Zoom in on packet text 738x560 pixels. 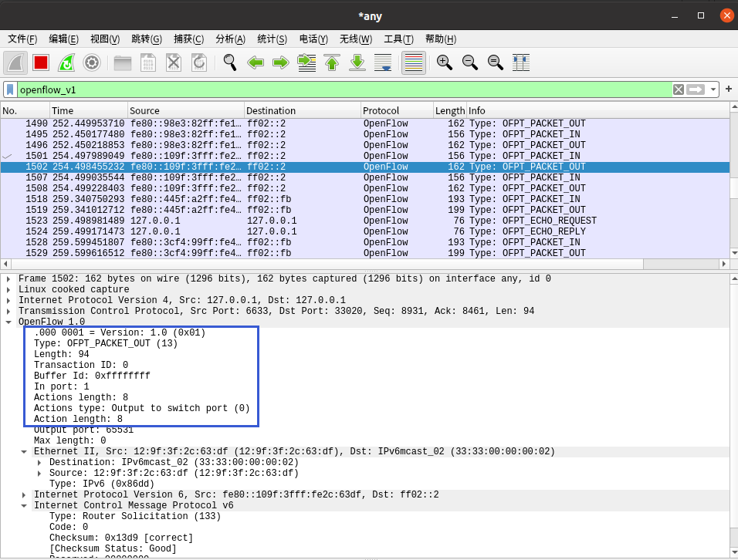445,62
